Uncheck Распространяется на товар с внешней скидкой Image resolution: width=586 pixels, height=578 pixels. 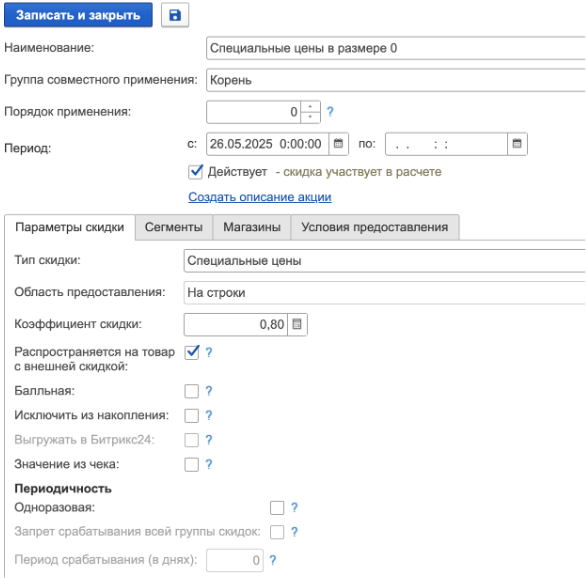pos(192,352)
